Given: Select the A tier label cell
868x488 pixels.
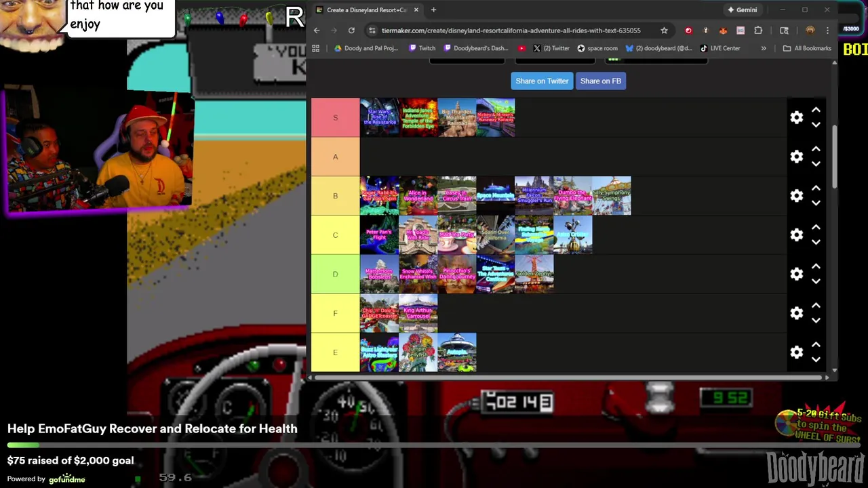Looking at the screenshot, I should tap(335, 157).
